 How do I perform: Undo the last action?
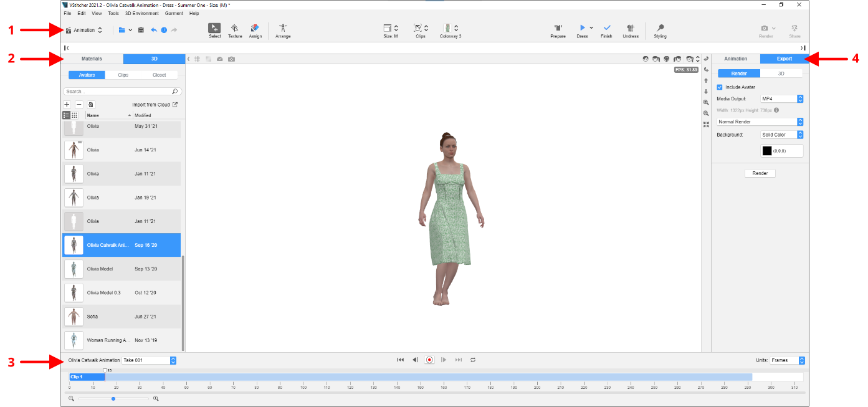click(154, 30)
